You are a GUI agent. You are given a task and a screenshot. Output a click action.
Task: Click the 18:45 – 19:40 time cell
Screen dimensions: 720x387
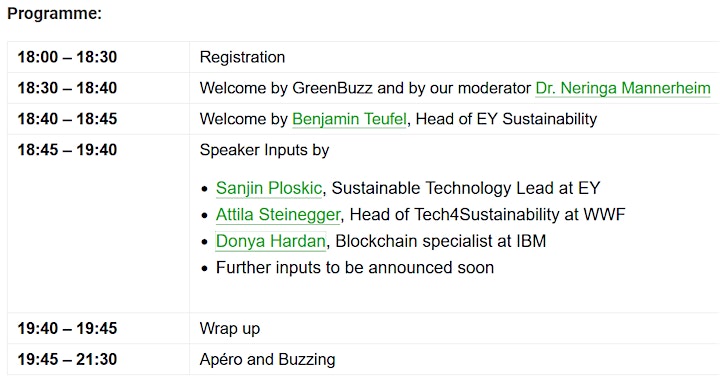click(98, 224)
